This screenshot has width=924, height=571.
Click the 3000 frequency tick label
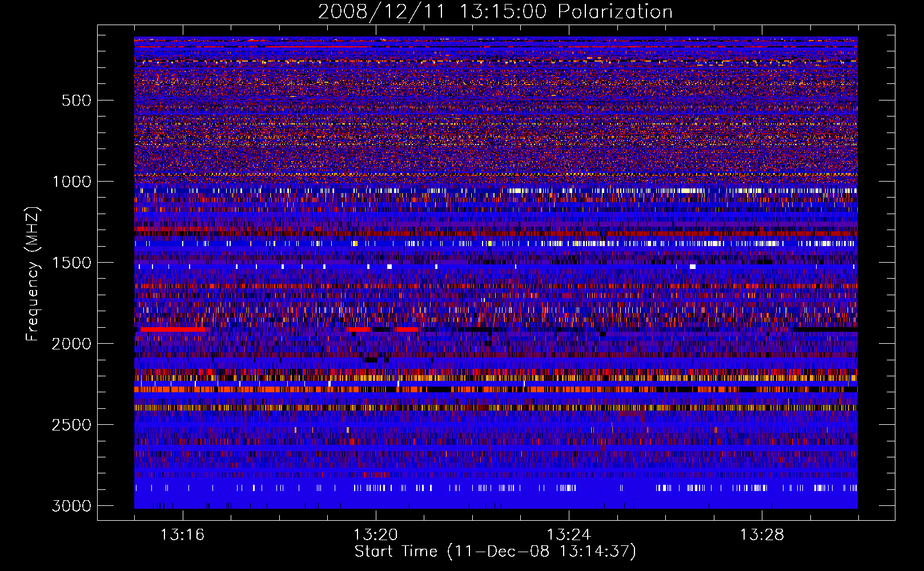point(72,506)
